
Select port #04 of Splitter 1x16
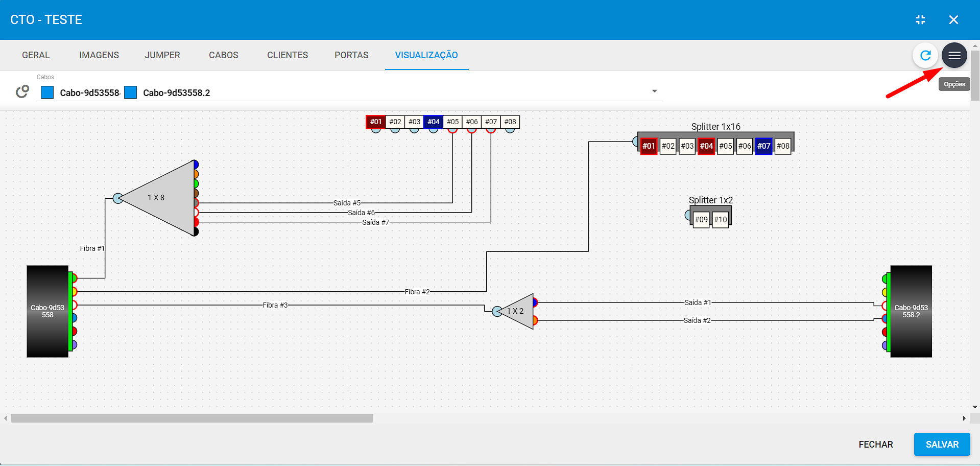(x=706, y=146)
